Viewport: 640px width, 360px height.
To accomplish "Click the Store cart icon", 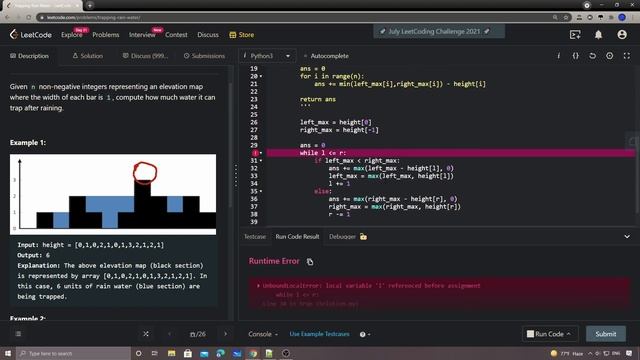I will pos(233,35).
